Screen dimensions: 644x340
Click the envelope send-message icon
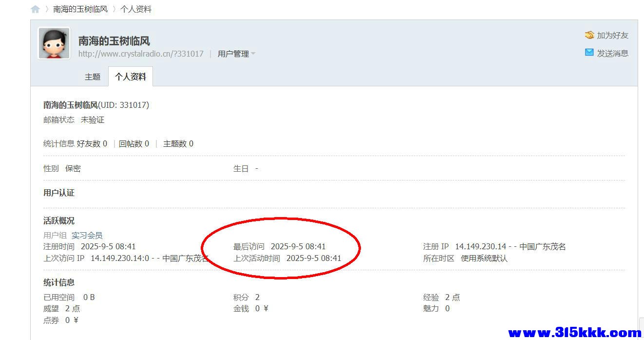pos(589,53)
